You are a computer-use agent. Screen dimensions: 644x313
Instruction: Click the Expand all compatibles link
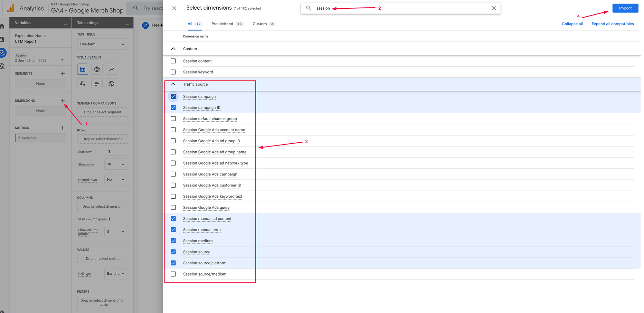coord(613,24)
